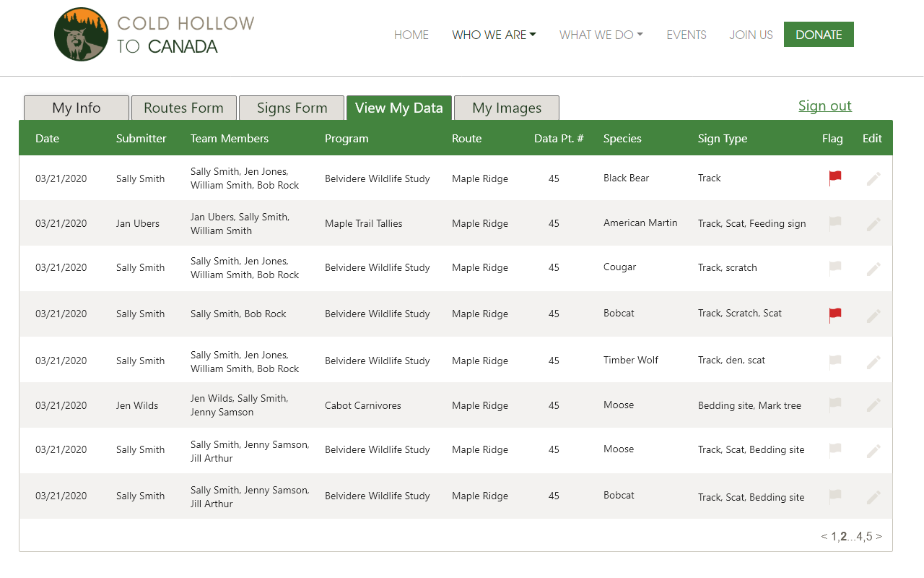Flag the Cougar sighting row
This screenshot has height=578, width=924.
835,268
